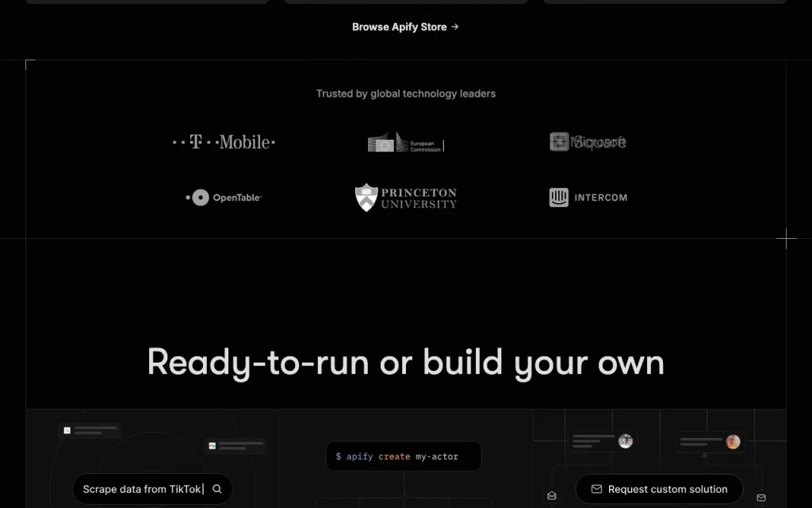Viewport: 812px width, 508px height.
Task: Click the search magnifier in the TikTok field
Action: pyautogui.click(x=217, y=489)
